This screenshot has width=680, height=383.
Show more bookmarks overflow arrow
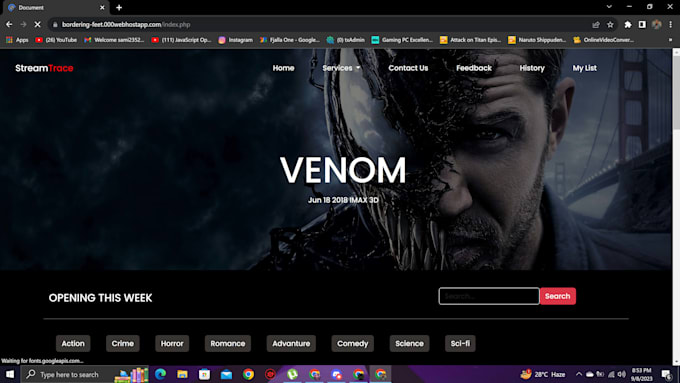click(670, 40)
